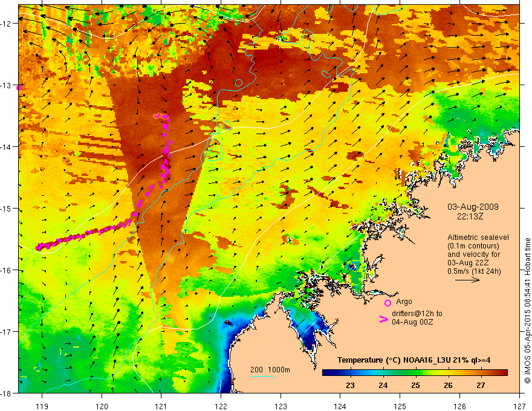
Task: Click the 25 tick label on color bar
Action: point(415,385)
